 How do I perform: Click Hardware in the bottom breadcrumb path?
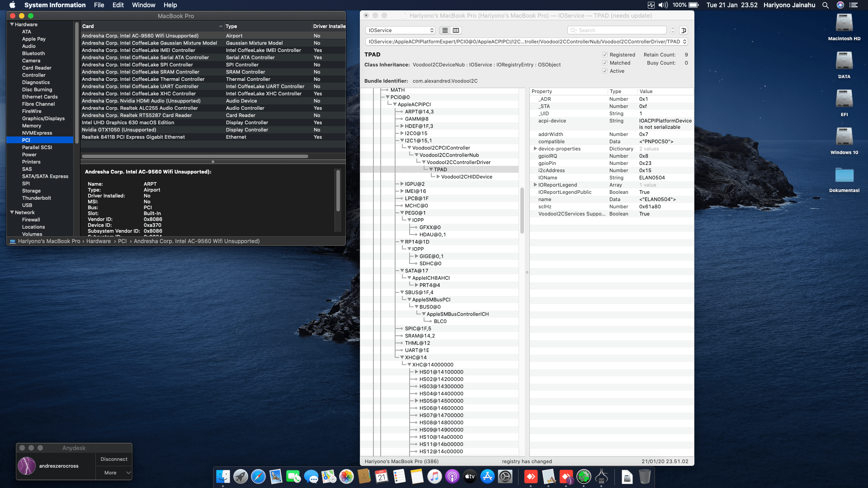(x=99, y=241)
